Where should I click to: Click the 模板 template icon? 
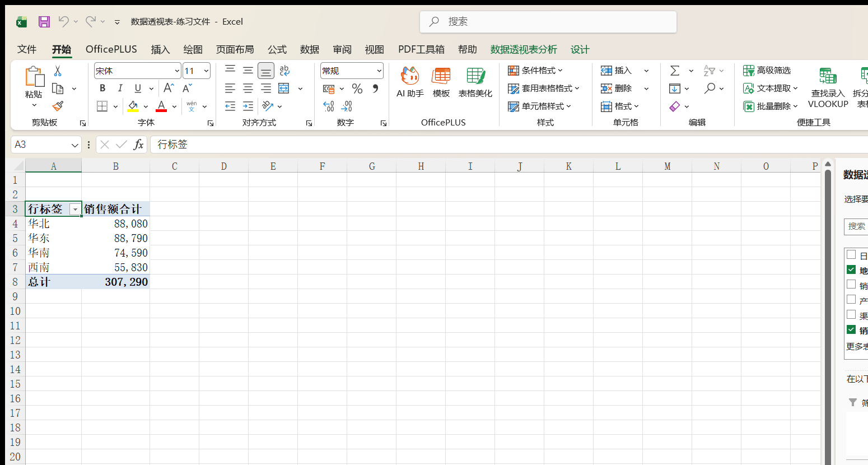(x=441, y=82)
